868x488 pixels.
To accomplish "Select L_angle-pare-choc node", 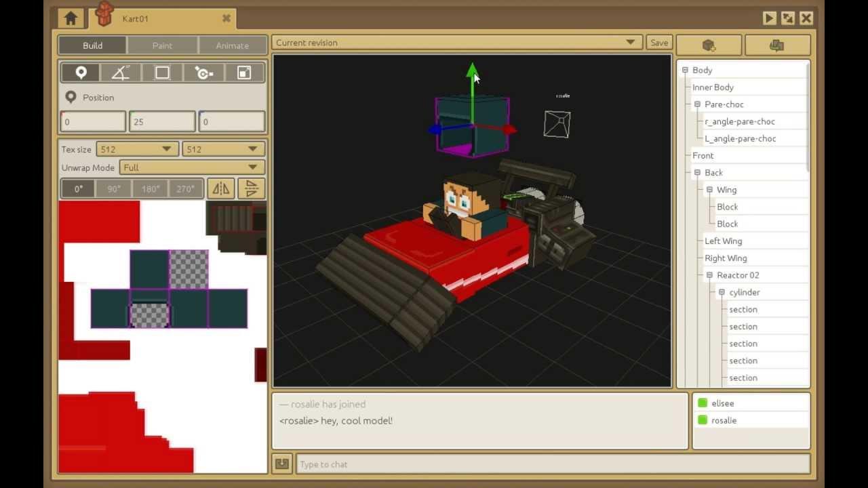I will (x=740, y=138).
